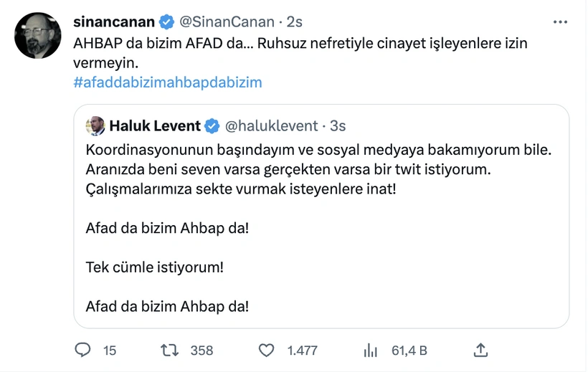
Task: Open sinancanan's profile picture
Action: point(38,35)
